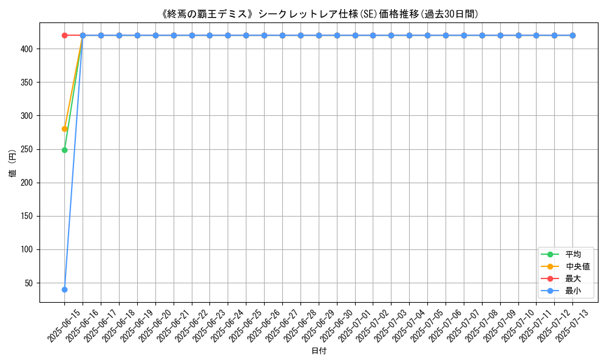Click the orange 中央値 legend marker
The height and width of the screenshot is (364, 607).
click(x=550, y=266)
